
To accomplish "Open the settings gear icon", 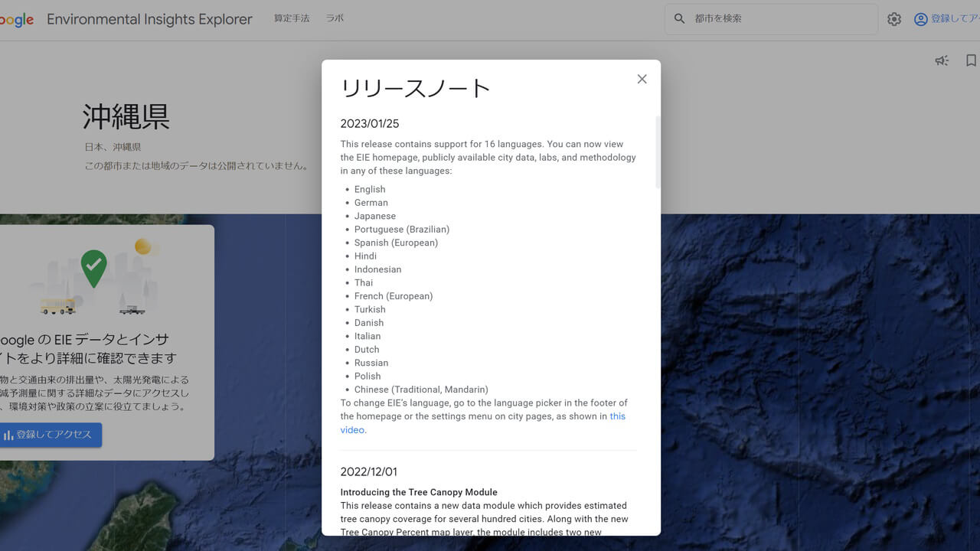I will pos(893,18).
